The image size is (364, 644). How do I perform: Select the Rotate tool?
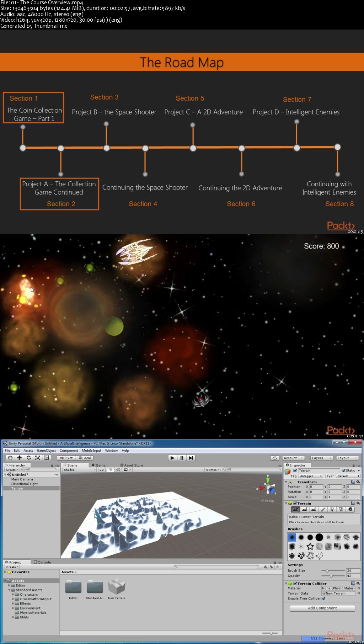coord(29,458)
